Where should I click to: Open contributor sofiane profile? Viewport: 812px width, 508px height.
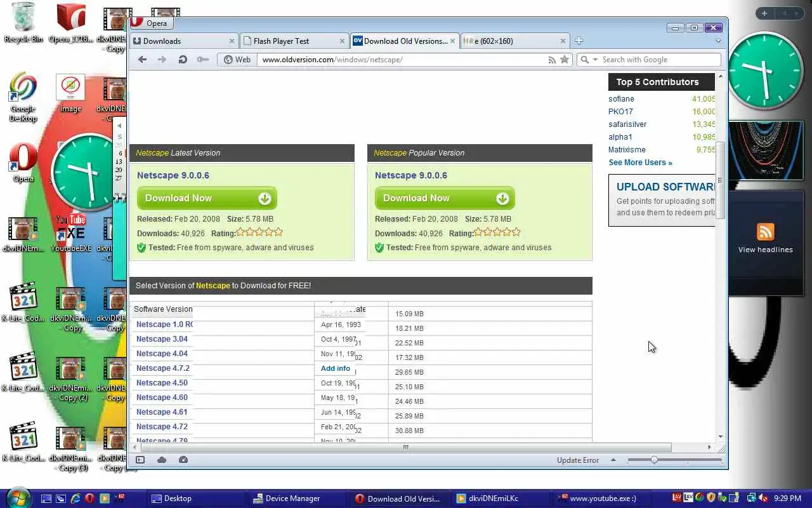click(621, 99)
